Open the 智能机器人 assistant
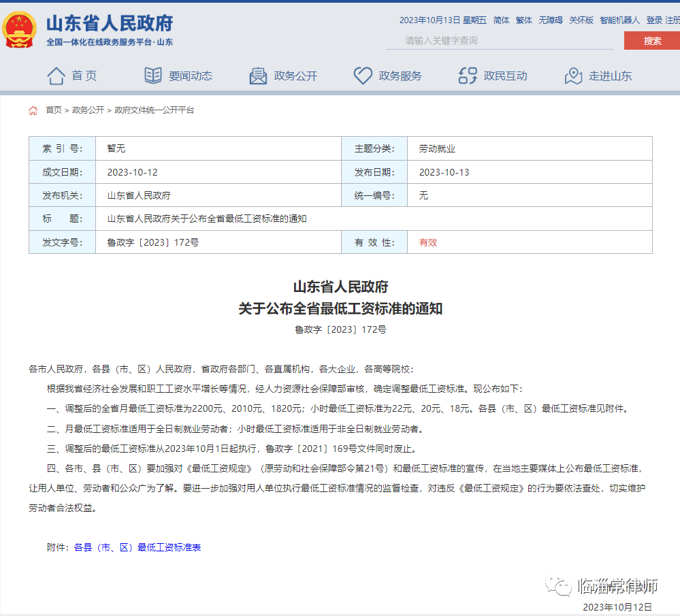This screenshot has height=616, width=680. (x=619, y=20)
